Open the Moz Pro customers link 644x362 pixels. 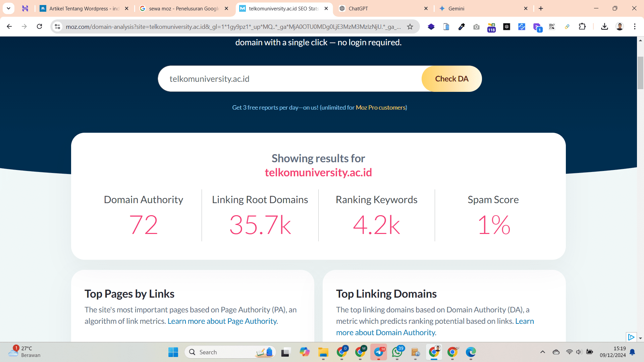click(x=380, y=108)
